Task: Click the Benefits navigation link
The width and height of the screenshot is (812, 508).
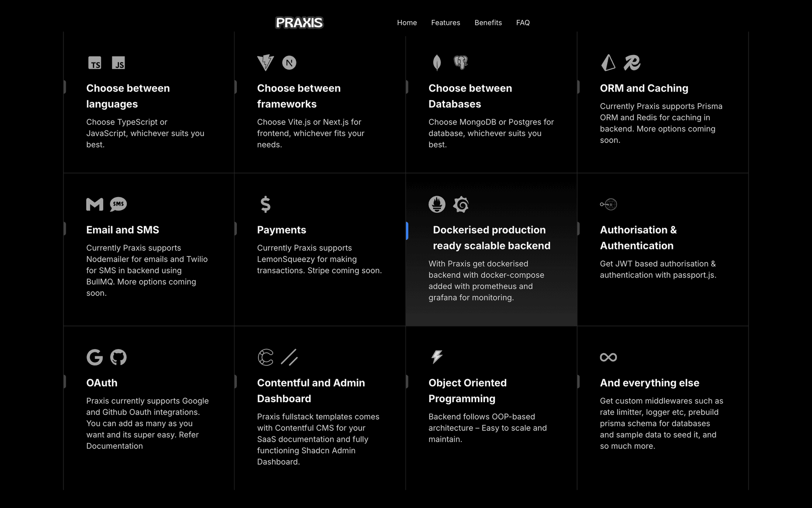Action: click(488, 23)
